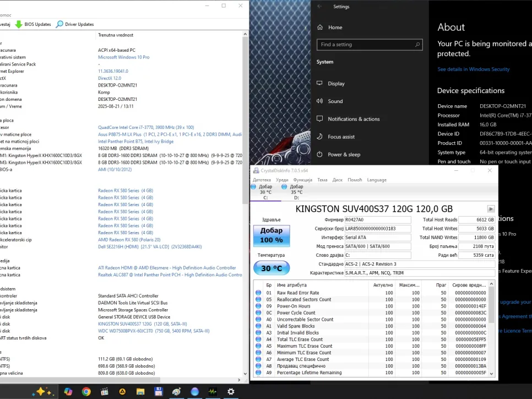The height and width of the screenshot is (399, 532).
Task: Click the Microsoft Windows 10 Pro link
Action: pyautogui.click(x=123, y=57)
